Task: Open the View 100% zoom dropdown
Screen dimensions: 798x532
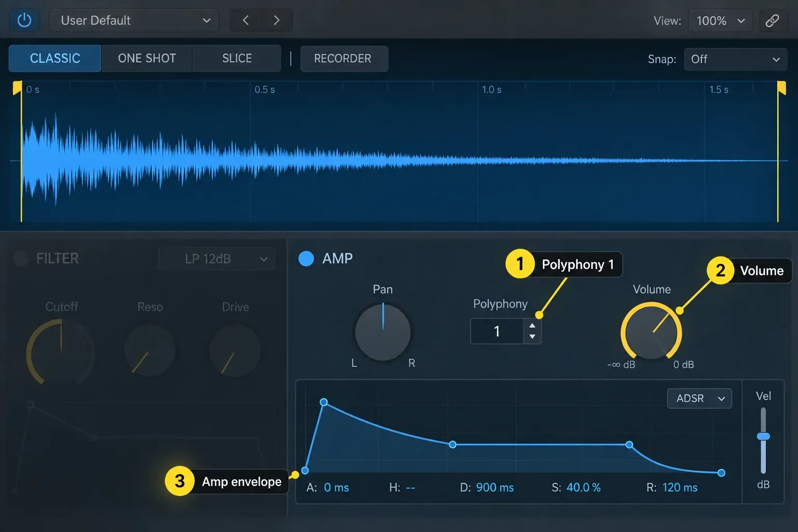Action: (x=720, y=21)
